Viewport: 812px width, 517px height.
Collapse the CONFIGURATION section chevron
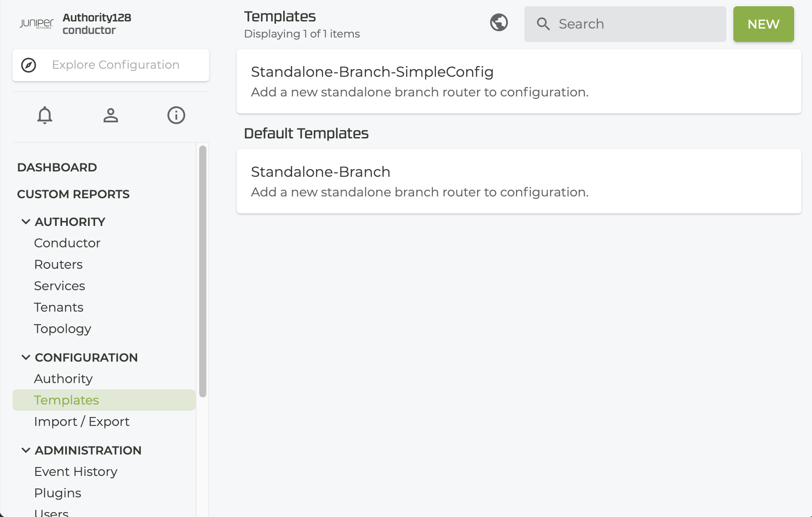26,358
